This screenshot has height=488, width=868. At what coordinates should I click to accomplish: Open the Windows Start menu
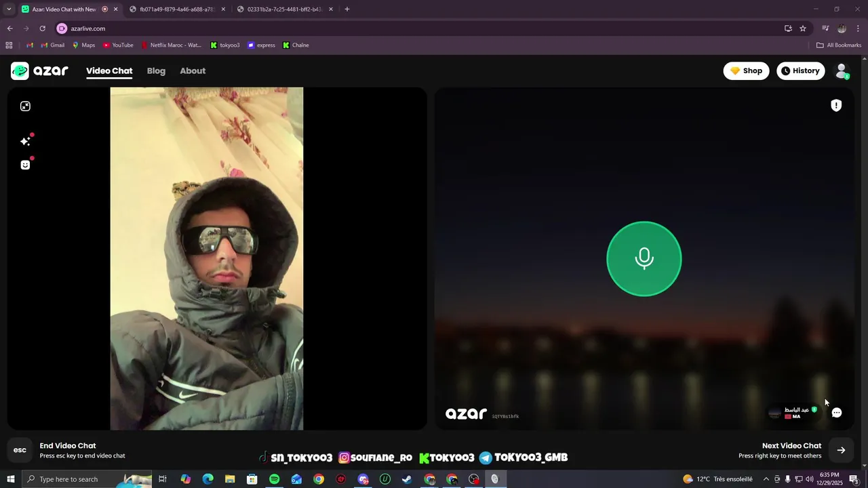10,479
